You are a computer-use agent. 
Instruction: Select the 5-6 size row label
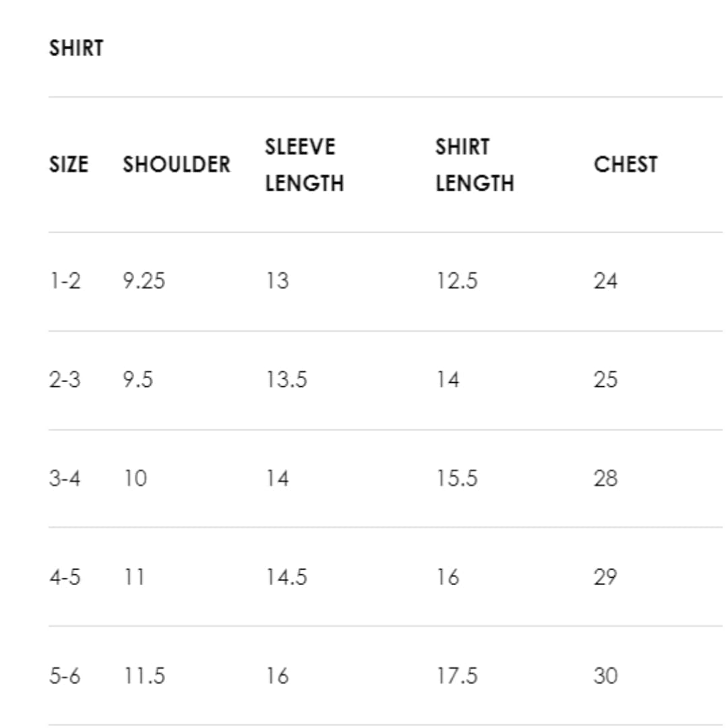click(x=65, y=675)
